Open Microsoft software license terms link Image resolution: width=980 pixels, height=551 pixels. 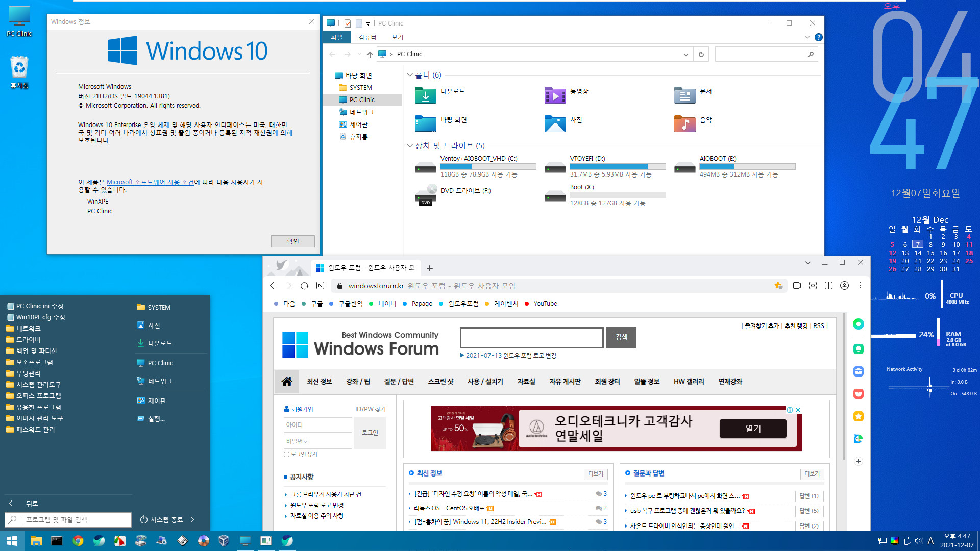coord(150,182)
